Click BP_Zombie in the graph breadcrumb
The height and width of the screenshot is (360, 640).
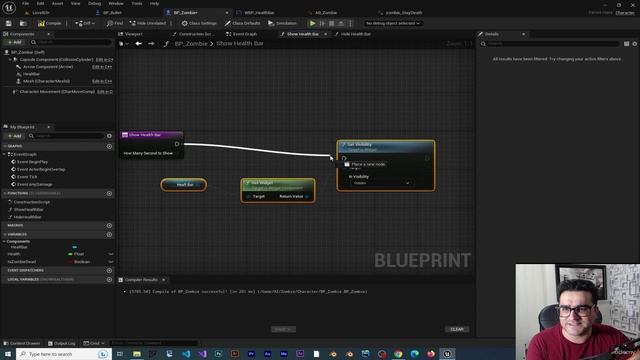point(191,44)
